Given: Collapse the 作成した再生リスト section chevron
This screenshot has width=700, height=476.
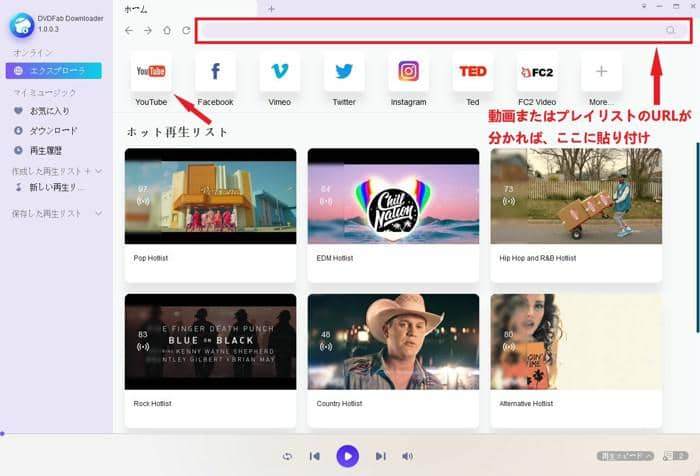Looking at the screenshot, I should tap(99, 171).
